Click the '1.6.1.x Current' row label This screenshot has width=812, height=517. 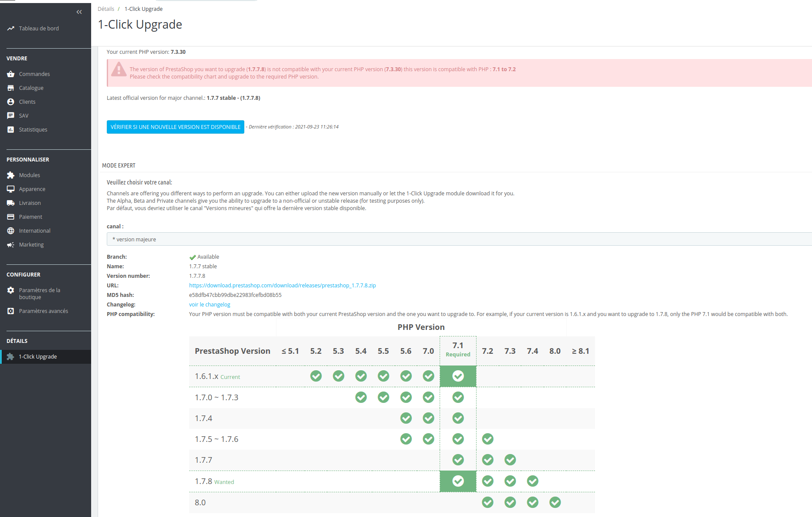point(217,376)
